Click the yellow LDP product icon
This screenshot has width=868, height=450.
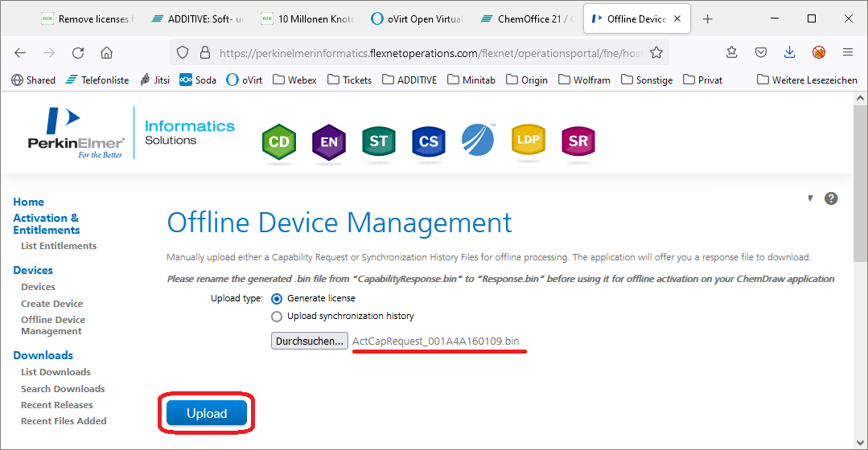coord(529,141)
